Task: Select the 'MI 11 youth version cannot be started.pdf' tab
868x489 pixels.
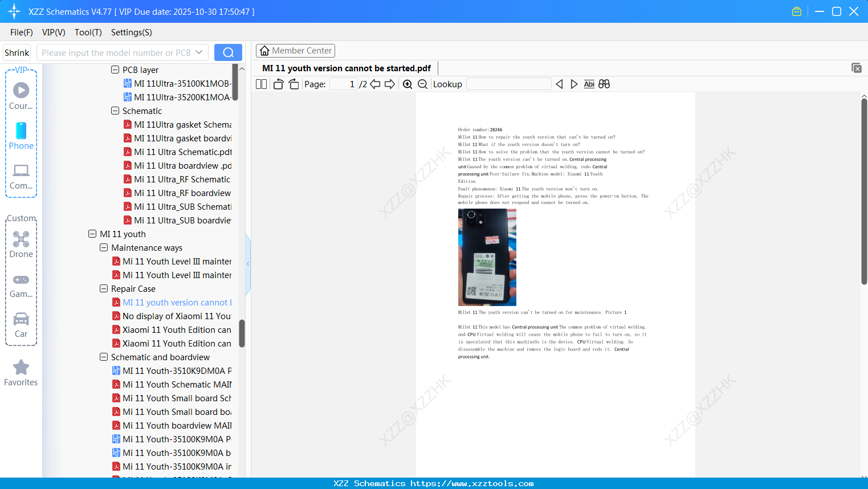Action: 347,68
